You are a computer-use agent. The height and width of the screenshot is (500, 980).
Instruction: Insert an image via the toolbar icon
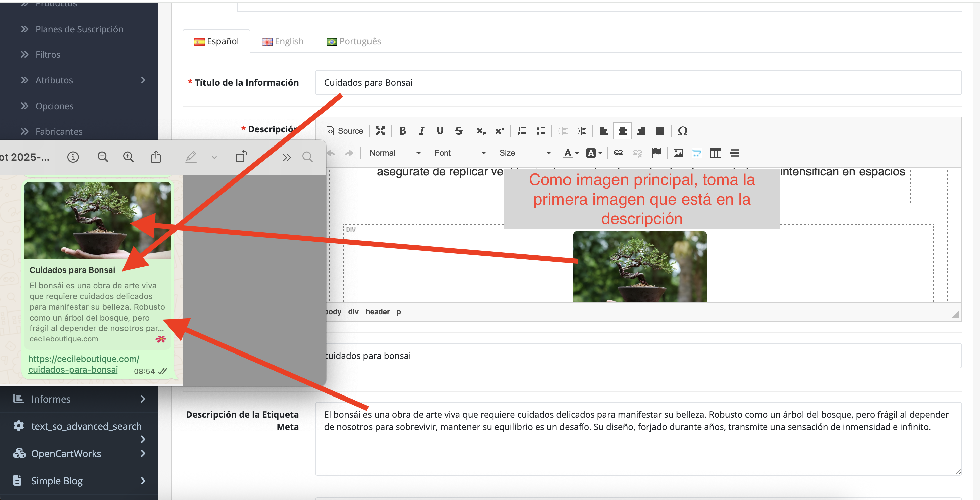(x=678, y=153)
